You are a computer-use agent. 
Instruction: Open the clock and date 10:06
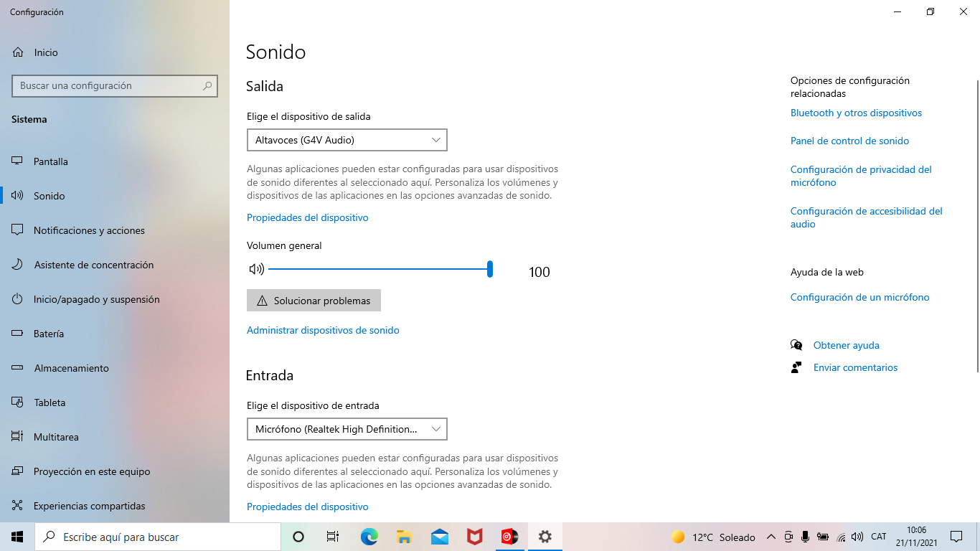[x=917, y=537]
